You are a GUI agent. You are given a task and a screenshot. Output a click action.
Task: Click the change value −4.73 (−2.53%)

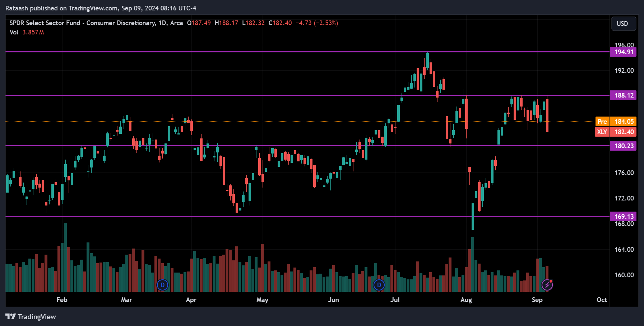click(317, 23)
